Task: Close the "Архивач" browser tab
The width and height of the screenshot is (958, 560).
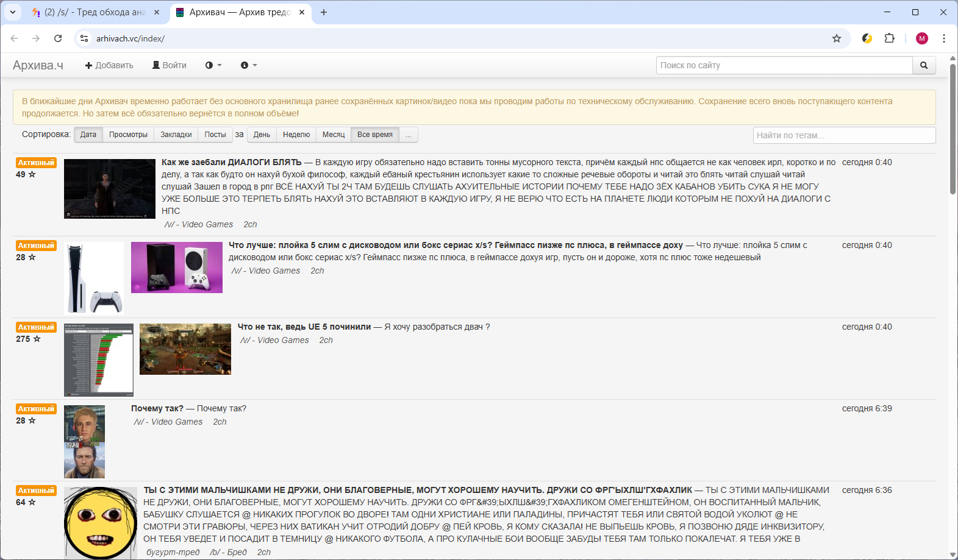Action: point(302,12)
